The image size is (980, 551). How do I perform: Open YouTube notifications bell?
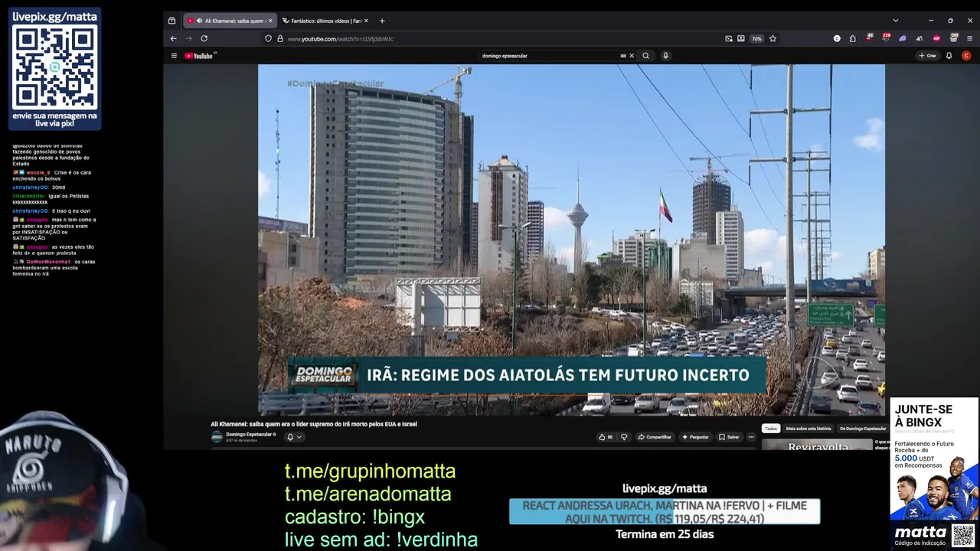coord(949,56)
